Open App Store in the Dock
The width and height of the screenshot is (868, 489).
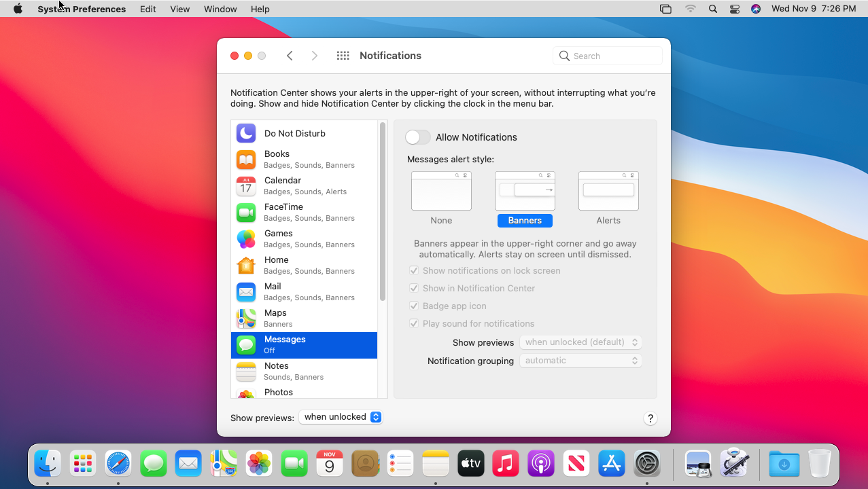point(612,464)
